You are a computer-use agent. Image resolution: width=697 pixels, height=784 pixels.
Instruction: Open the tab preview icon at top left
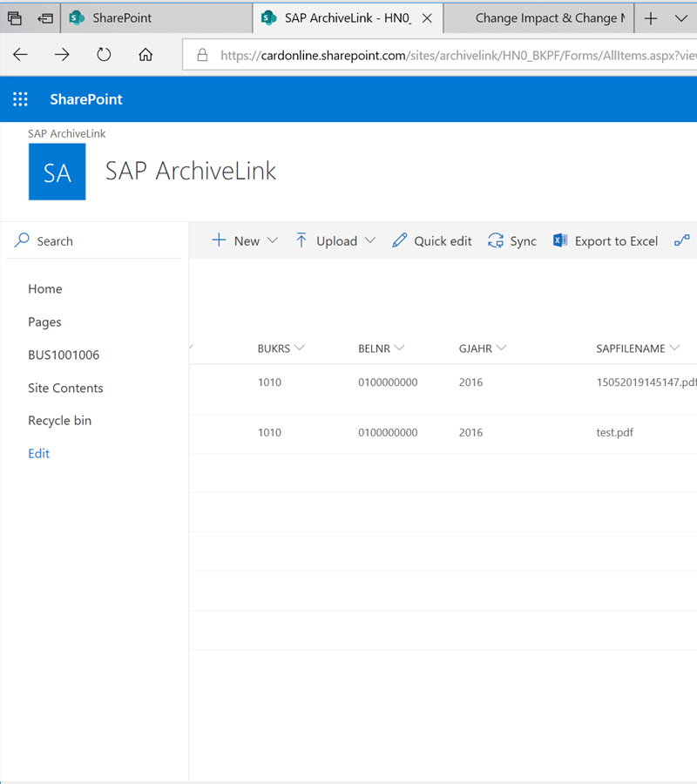[15, 18]
